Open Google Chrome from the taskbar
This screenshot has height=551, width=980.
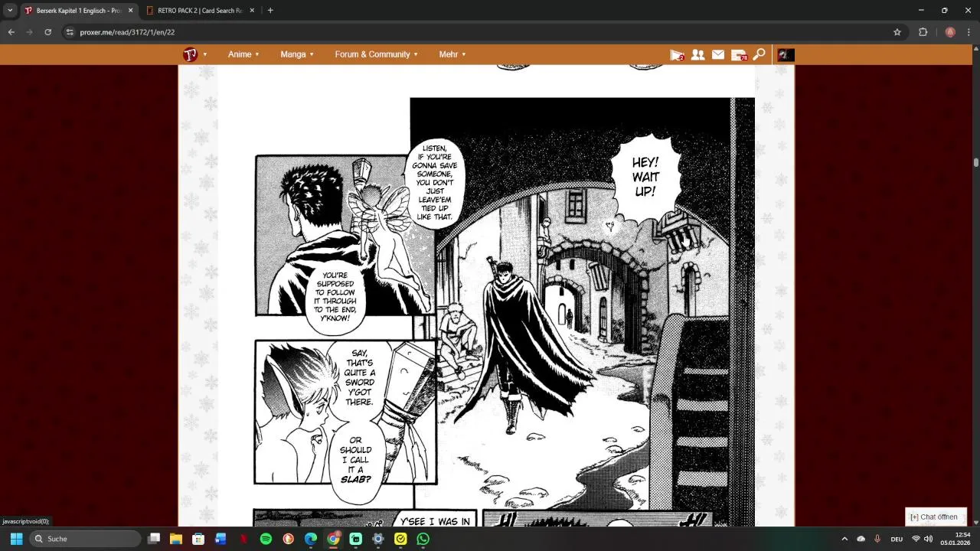333,539
